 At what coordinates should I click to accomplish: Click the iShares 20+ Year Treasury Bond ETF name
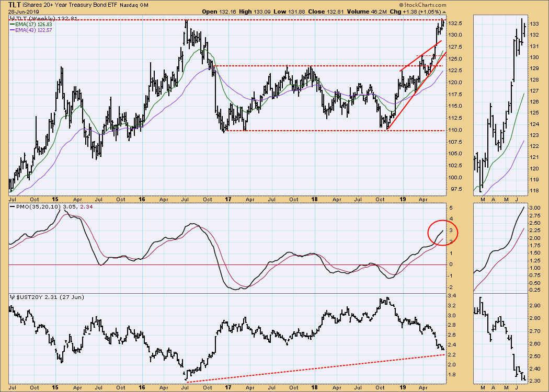tap(70, 5)
